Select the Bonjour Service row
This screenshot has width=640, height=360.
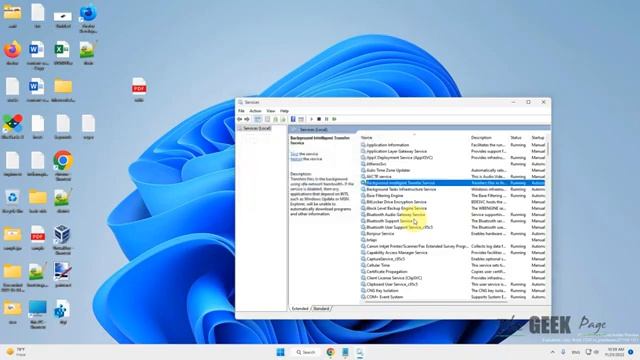[453, 233]
